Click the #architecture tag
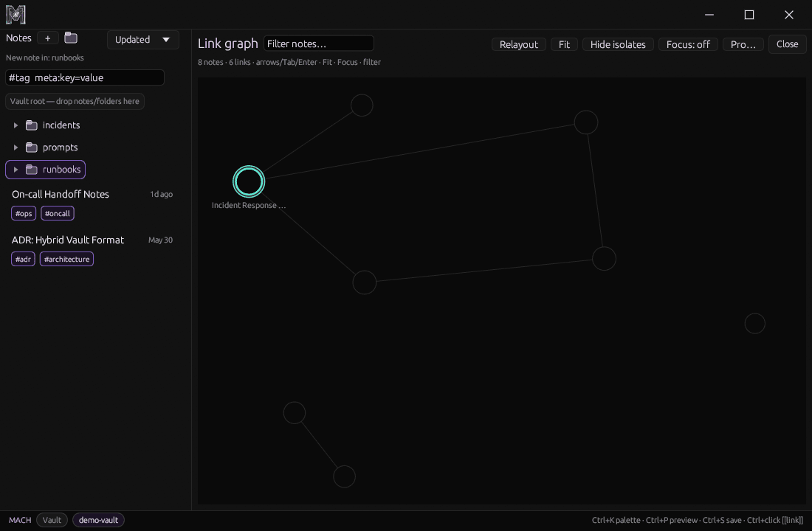812x531 pixels. point(66,260)
